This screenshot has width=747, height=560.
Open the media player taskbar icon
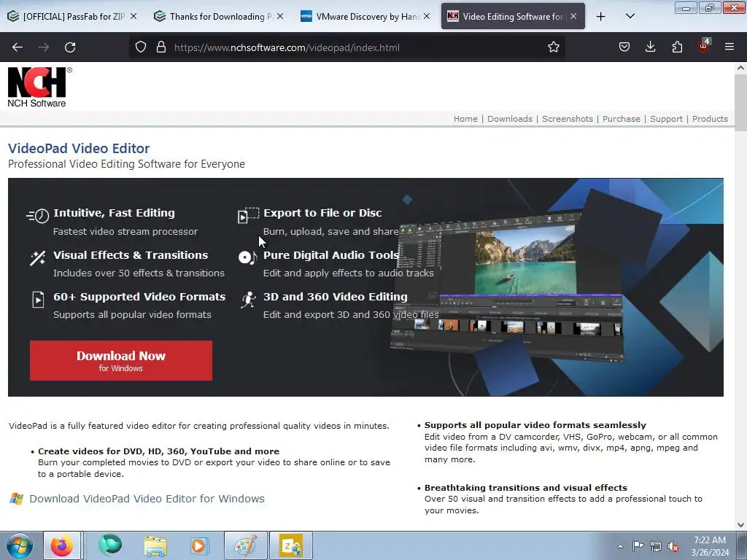click(x=198, y=545)
